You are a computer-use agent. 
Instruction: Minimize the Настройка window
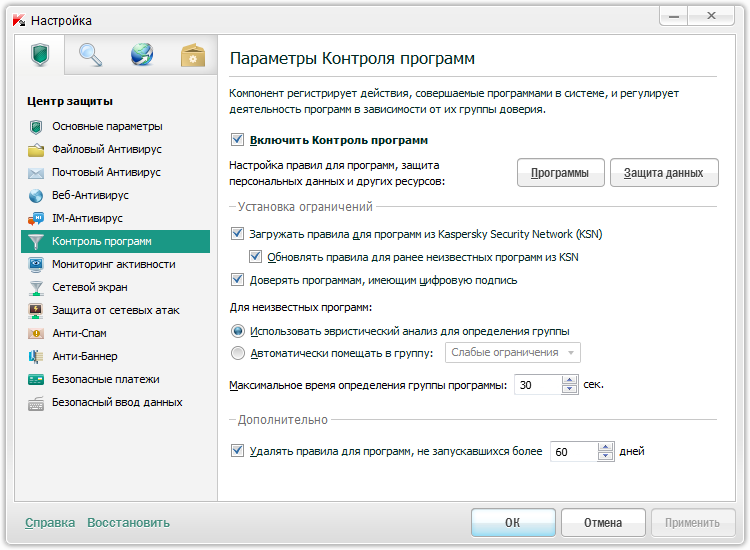[674, 16]
